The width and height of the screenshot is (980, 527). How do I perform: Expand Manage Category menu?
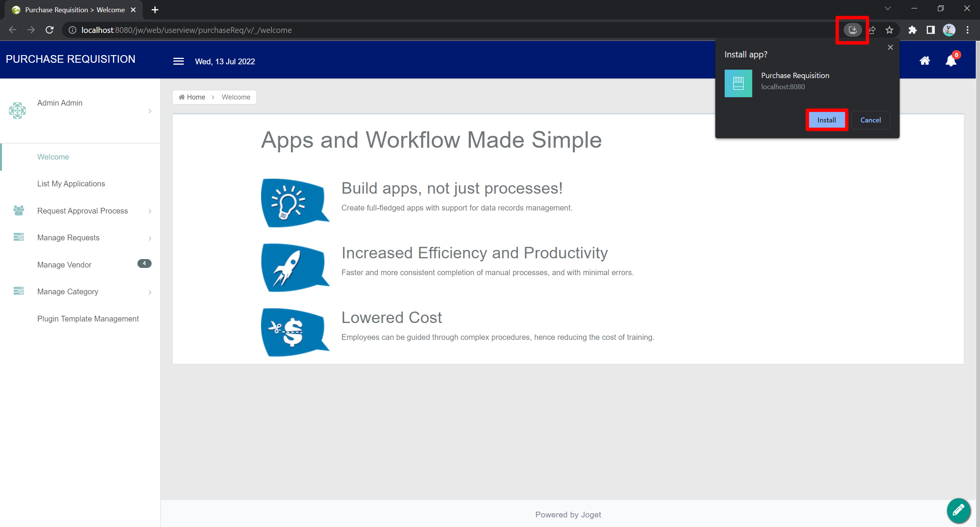pos(68,292)
